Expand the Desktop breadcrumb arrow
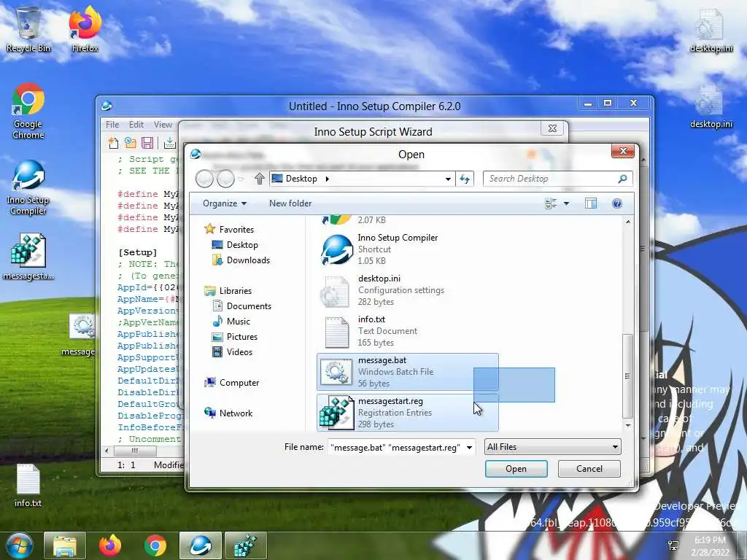 tap(327, 179)
